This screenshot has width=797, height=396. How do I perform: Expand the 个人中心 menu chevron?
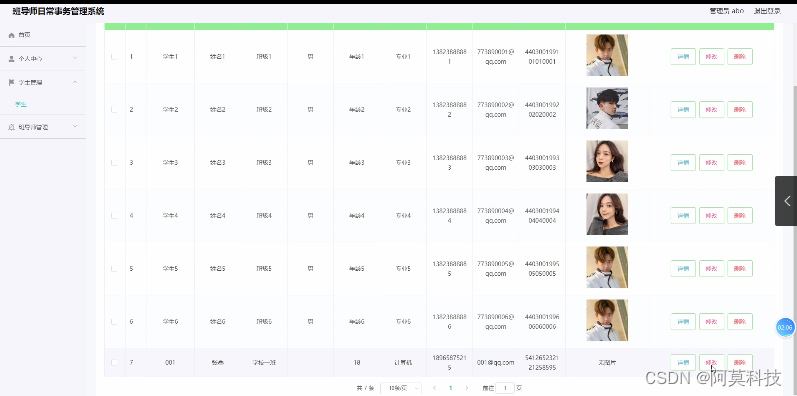(75, 58)
